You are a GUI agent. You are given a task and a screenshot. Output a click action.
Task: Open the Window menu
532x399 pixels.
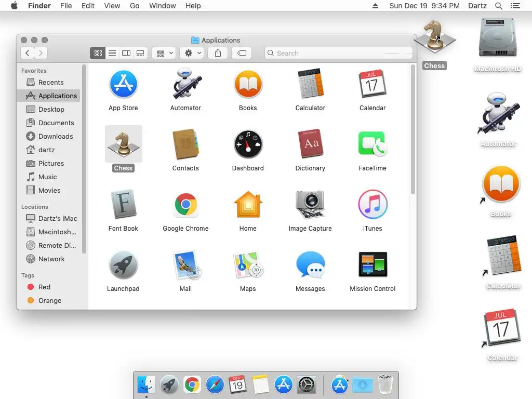click(x=163, y=6)
